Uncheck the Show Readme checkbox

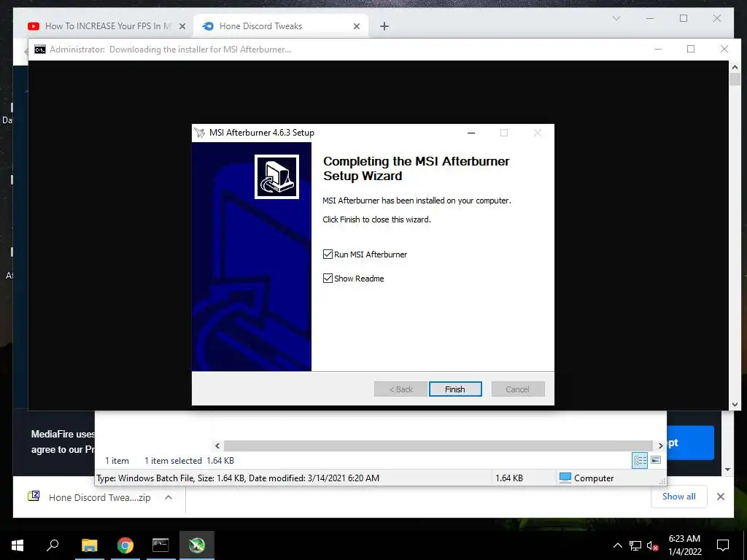328,278
